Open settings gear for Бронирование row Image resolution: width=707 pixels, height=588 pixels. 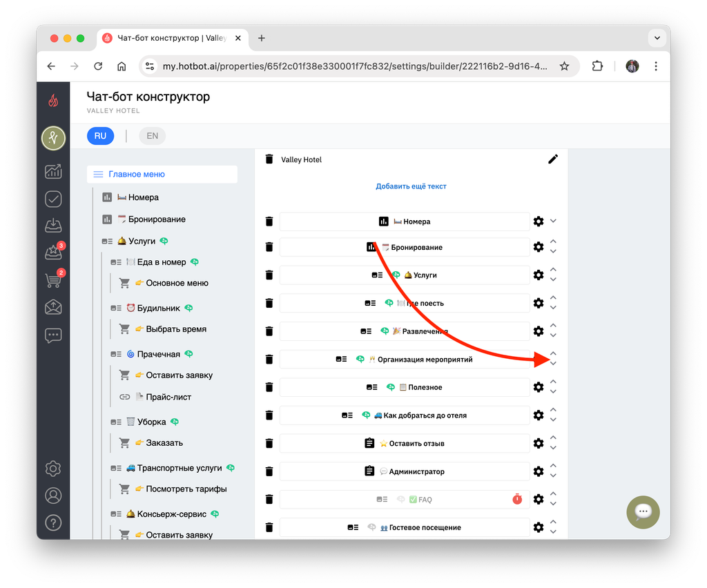pos(539,247)
